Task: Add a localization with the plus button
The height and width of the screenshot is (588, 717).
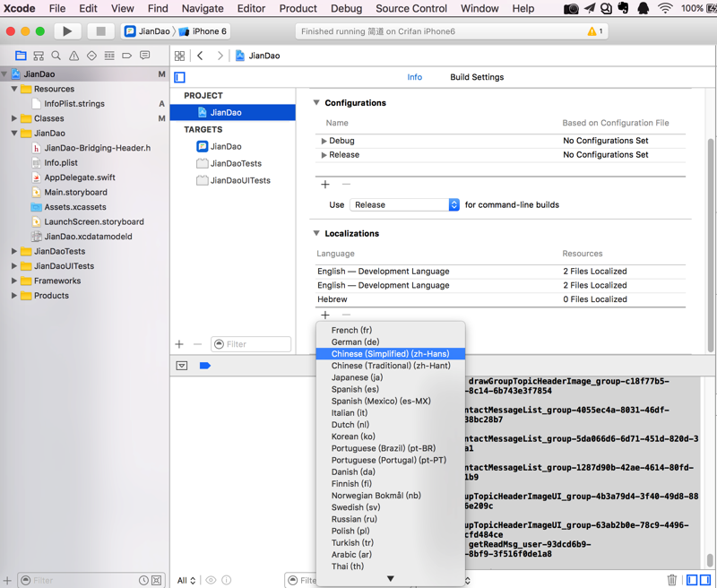Action: click(325, 315)
